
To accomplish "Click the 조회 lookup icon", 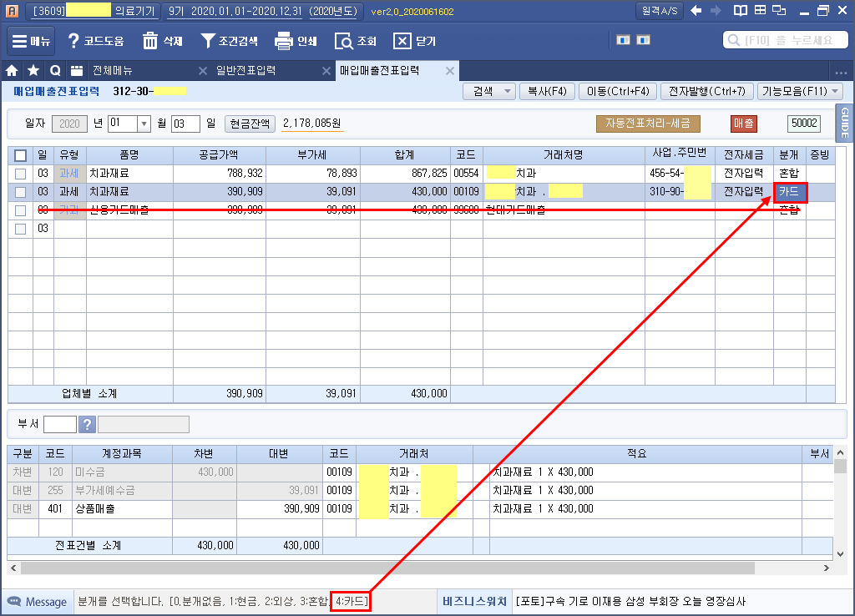I will [x=343, y=41].
